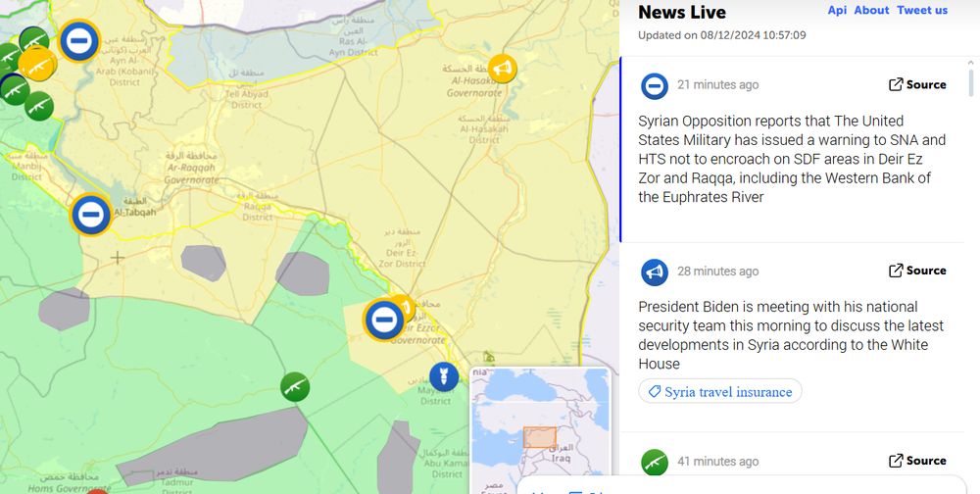
Task: Click the green rifle marker below the yellow rifle
Action: pos(39,106)
